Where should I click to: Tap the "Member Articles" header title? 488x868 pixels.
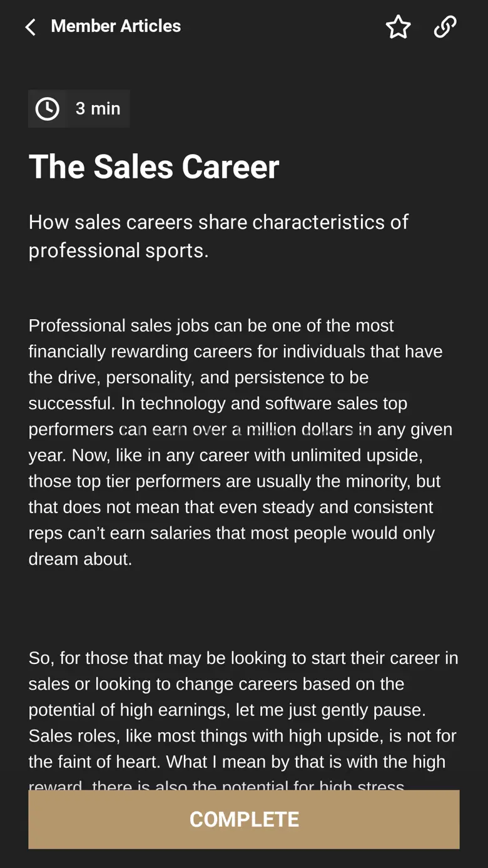tap(116, 26)
